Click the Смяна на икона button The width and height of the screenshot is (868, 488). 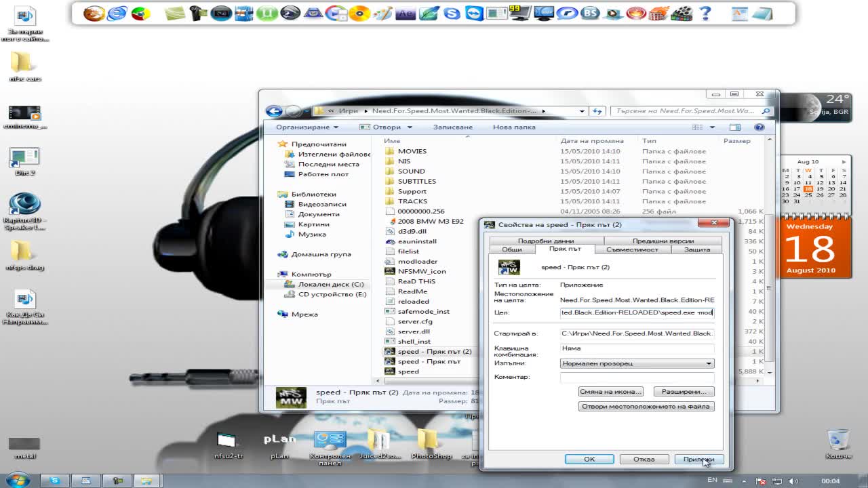pos(610,391)
